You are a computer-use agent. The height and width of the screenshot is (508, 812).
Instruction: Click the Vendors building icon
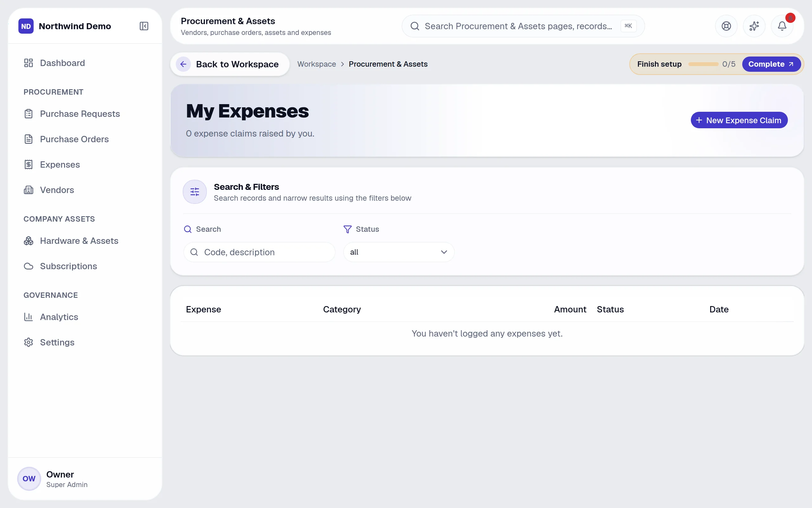(x=29, y=190)
